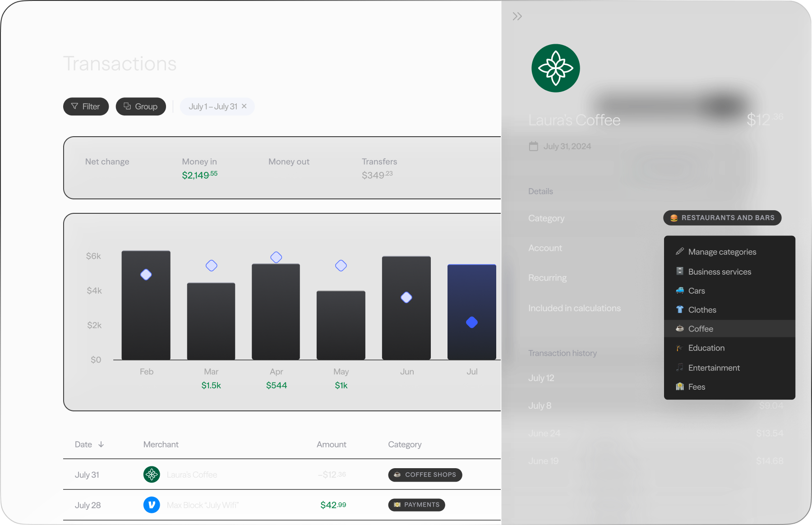Click Laura's Coffee merchant icon in the table
812x525 pixels.
(152, 474)
